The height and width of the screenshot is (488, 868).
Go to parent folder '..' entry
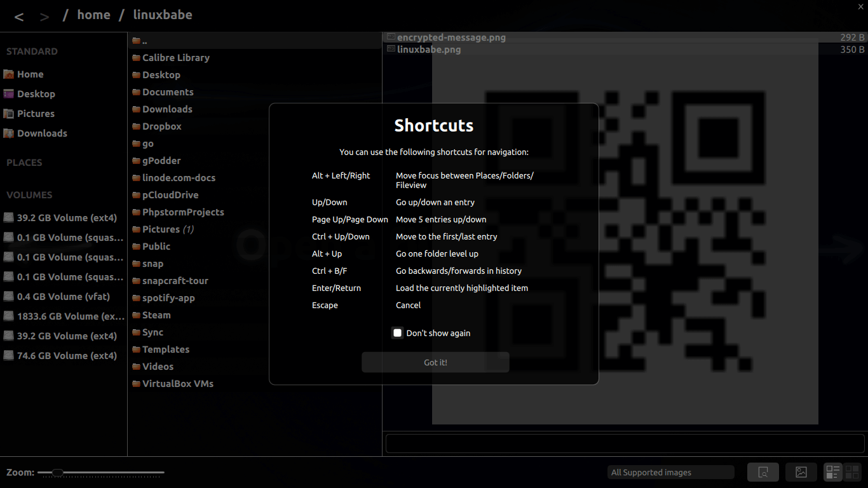point(145,41)
